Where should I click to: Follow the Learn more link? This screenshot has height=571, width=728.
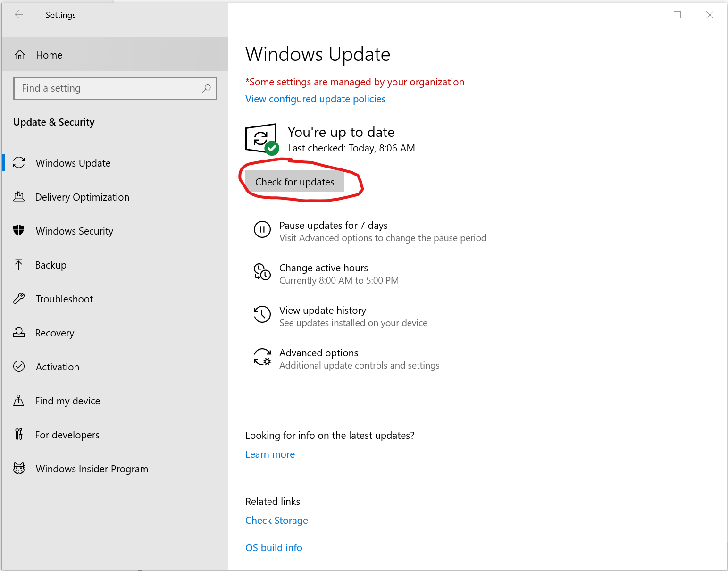point(270,454)
